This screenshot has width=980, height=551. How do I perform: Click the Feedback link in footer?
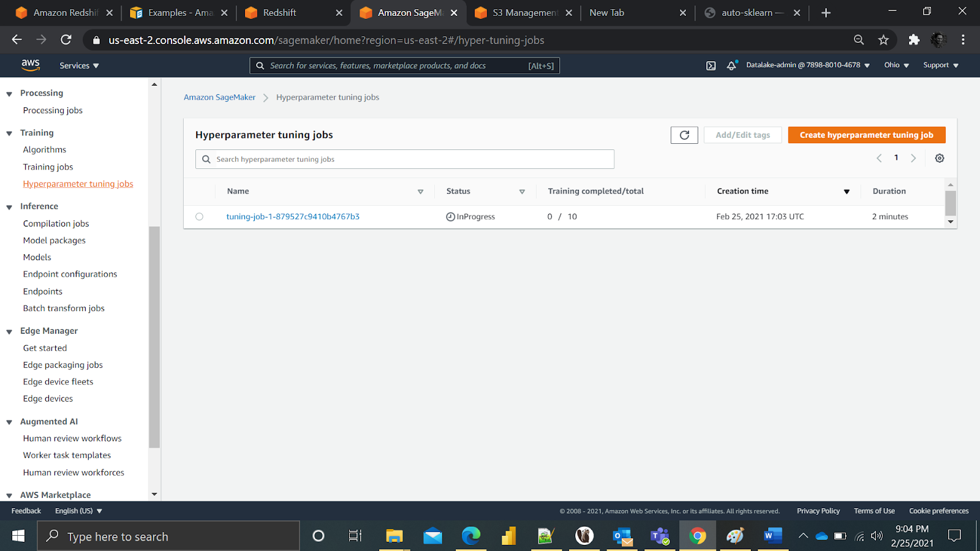(26, 511)
